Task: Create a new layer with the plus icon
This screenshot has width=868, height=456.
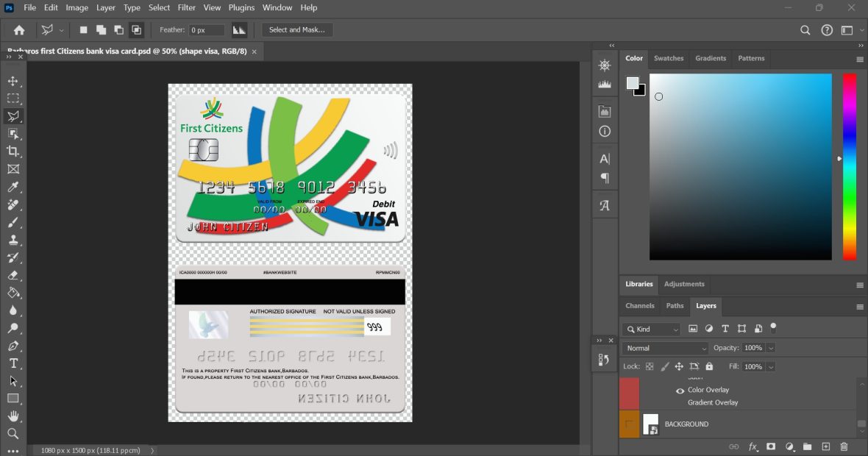Action: (x=825, y=446)
